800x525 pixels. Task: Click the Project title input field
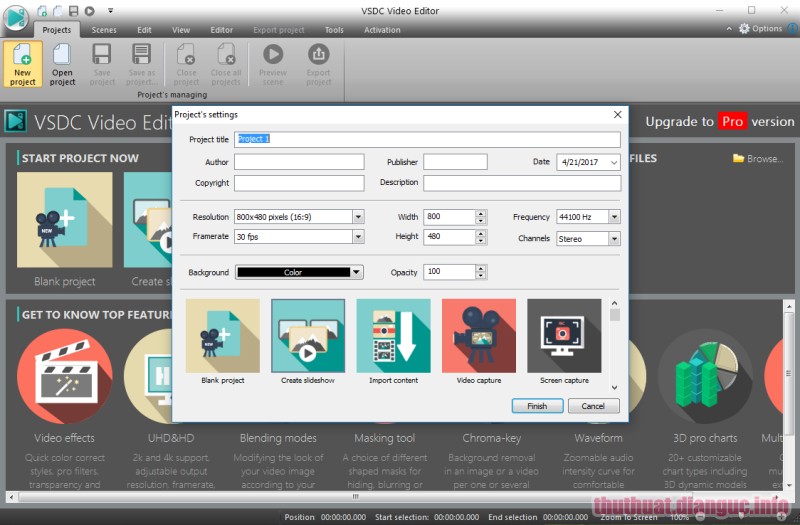[x=428, y=139]
